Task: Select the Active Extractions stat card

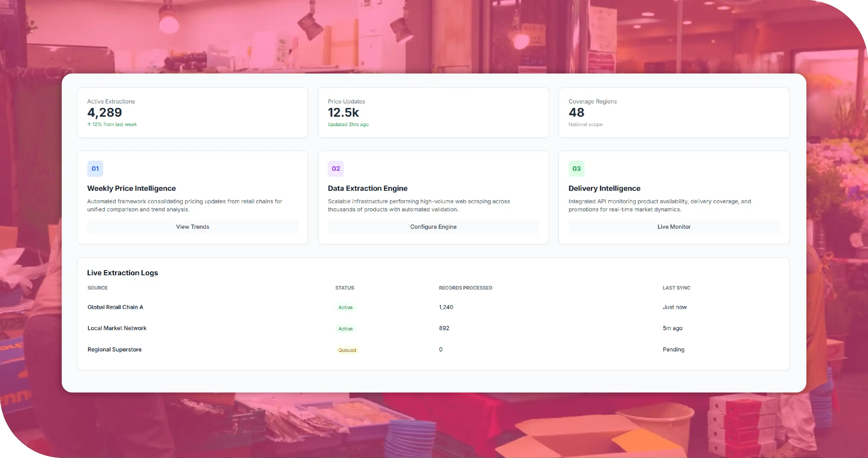Action: click(x=192, y=113)
